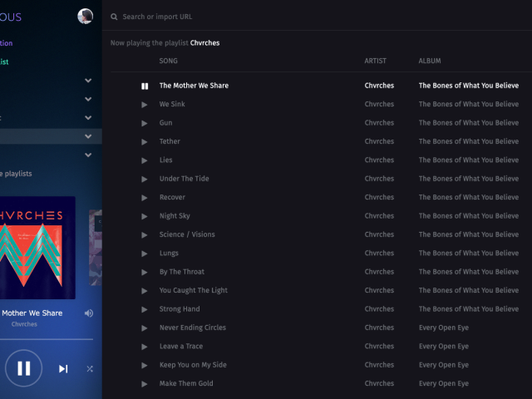Expand the first sidebar chevron
This screenshot has height=399, width=532.
click(88, 81)
